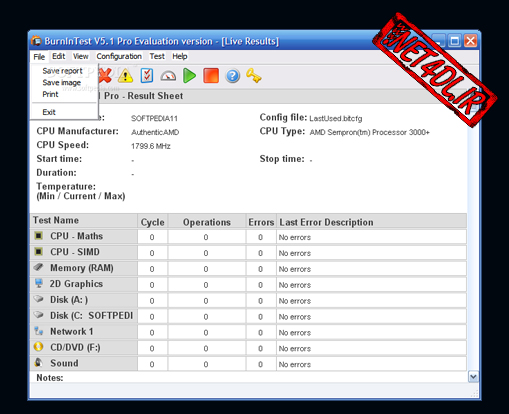Click the Network 1 icon
The width and height of the screenshot is (509, 414).
[39, 331]
